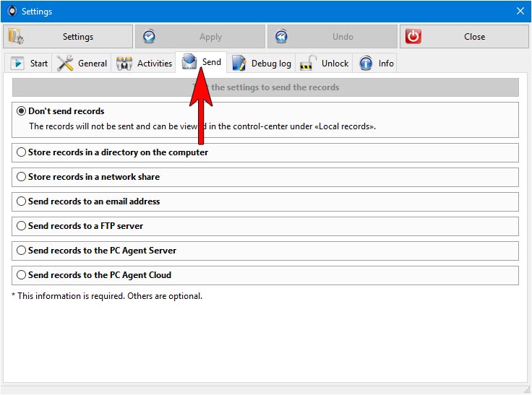Switch to the Send tab
Viewport: 532px width, 395px height.
point(202,63)
